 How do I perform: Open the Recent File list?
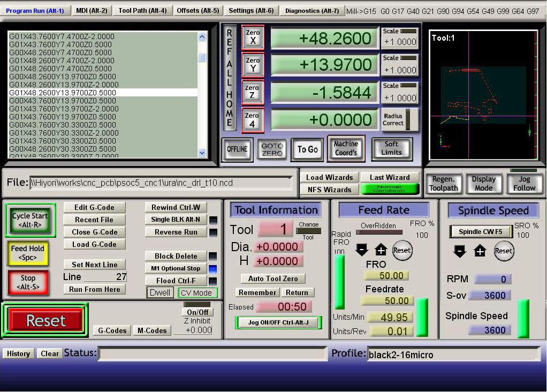tap(94, 220)
